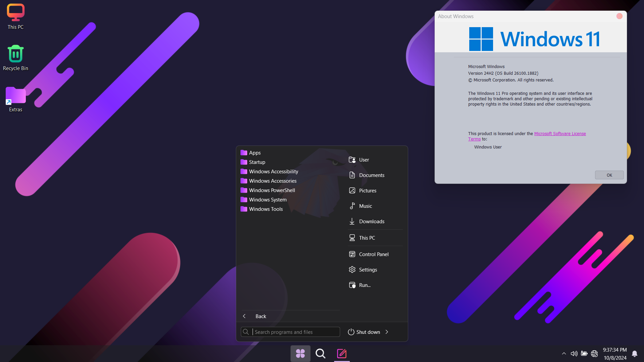Open Control Panel from Start menu
This screenshot has height=362, width=644.
click(375, 254)
